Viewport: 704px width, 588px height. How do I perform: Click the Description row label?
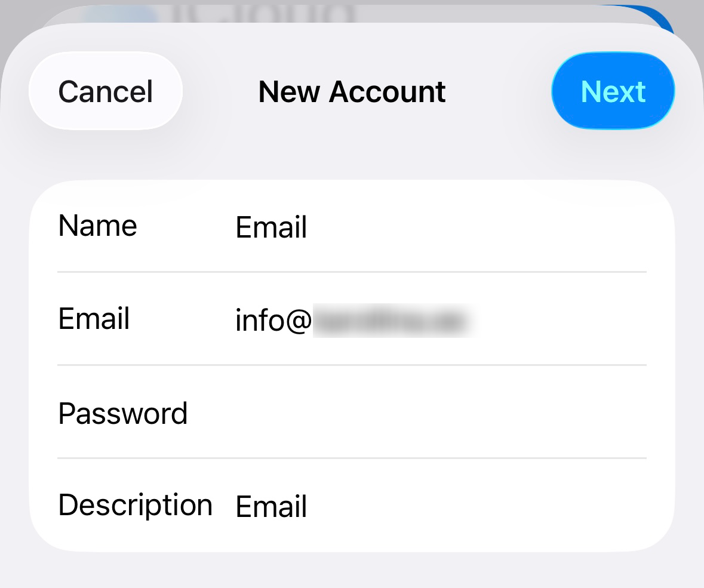pyautogui.click(x=135, y=506)
